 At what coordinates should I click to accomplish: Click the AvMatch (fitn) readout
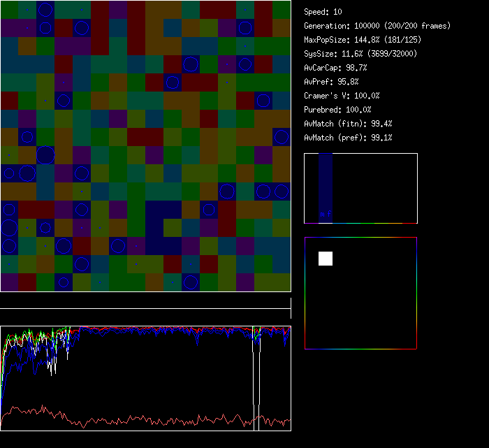[348, 124]
